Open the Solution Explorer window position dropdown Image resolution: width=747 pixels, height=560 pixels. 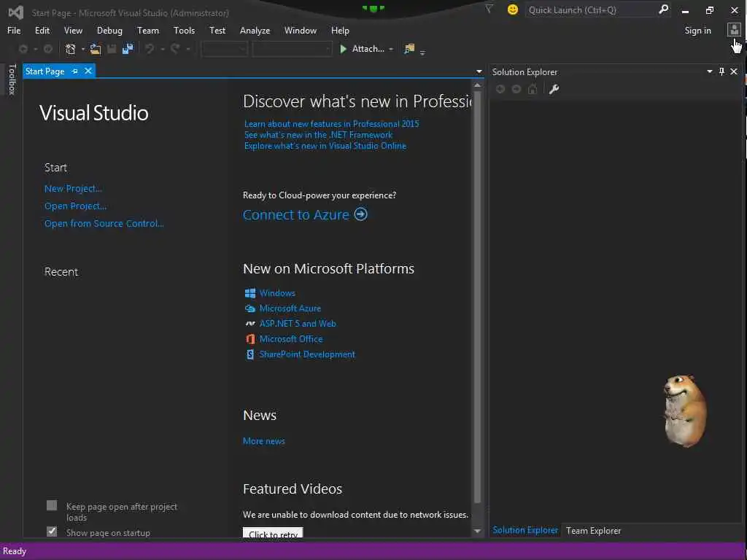pos(709,71)
